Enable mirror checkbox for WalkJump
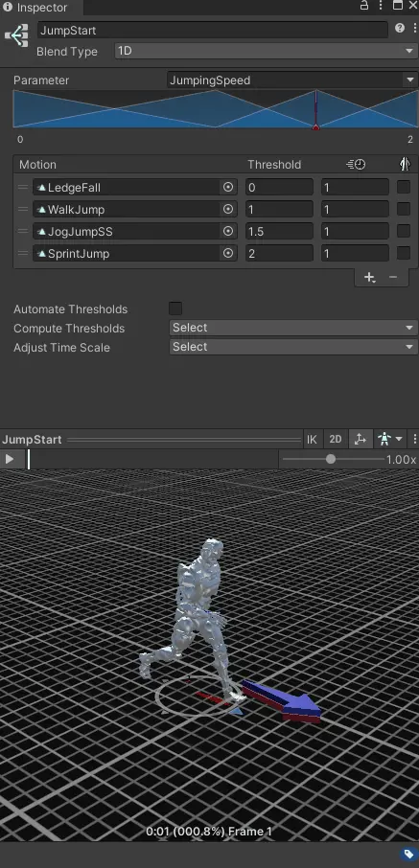419x868 pixels. point(404,209)
